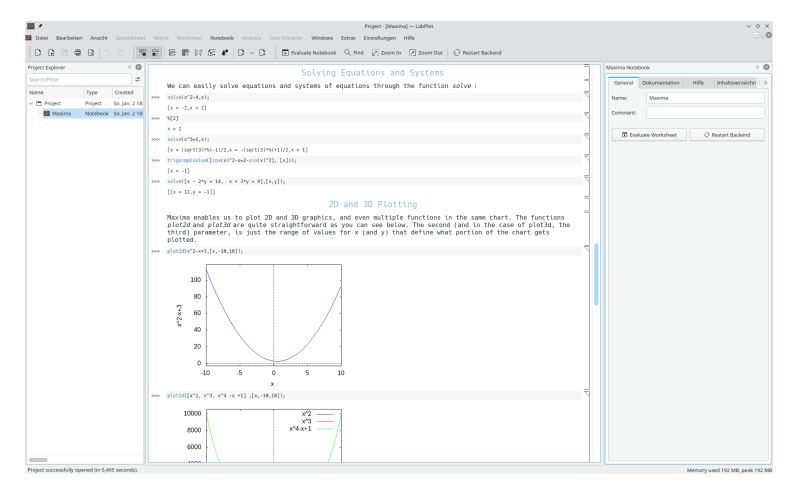Click Zoom Out on the toolbar
This screenshot has height=504, width=798.
click(426, 52)
